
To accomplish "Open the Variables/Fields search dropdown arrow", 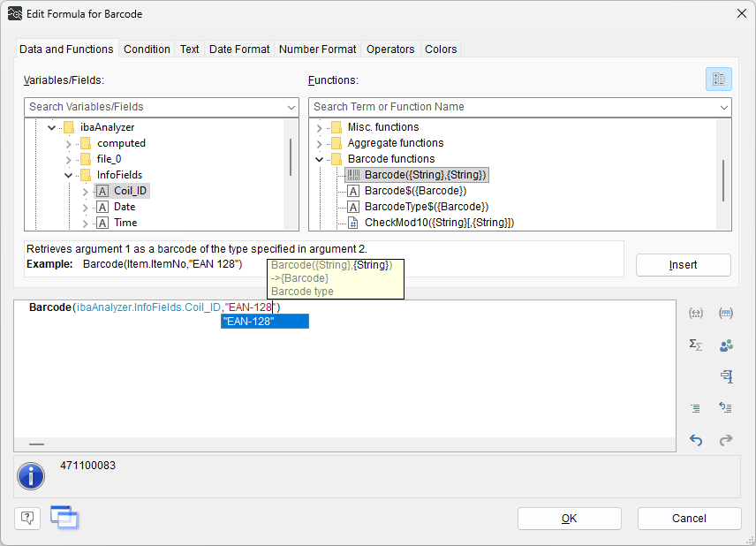I will click(291, 107).
